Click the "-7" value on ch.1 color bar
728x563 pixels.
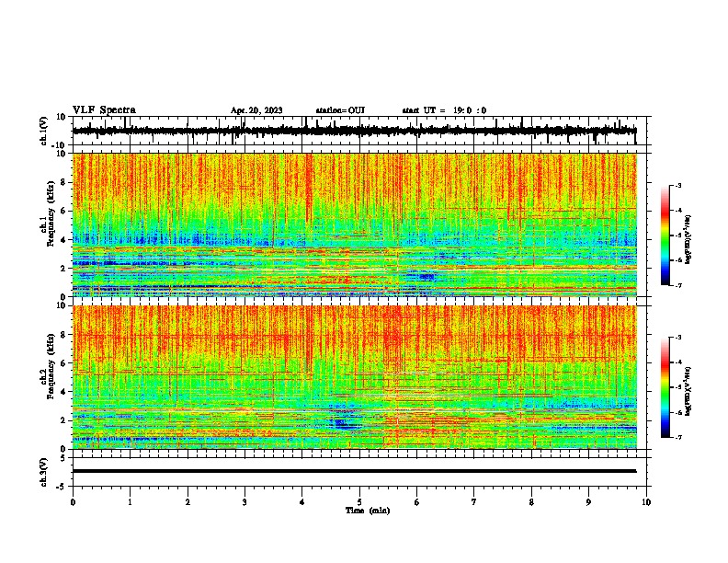click(x=677, y=285)
